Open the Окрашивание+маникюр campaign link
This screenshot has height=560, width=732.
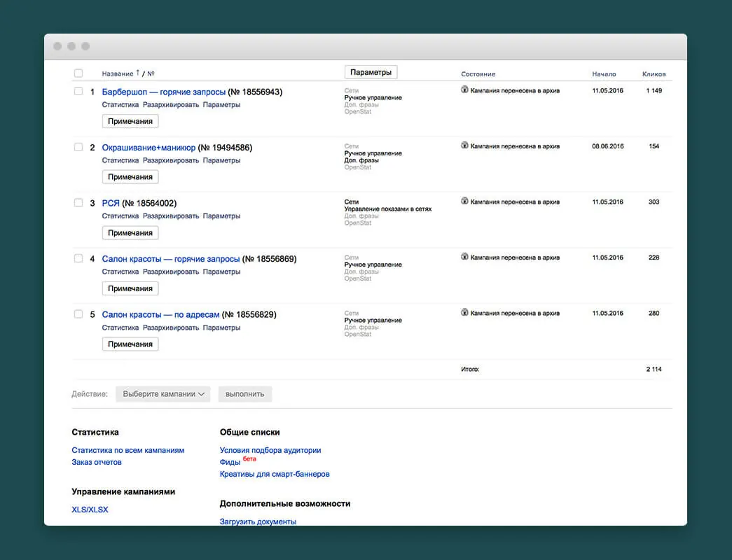pyautogui.click(x=149, y=148)
